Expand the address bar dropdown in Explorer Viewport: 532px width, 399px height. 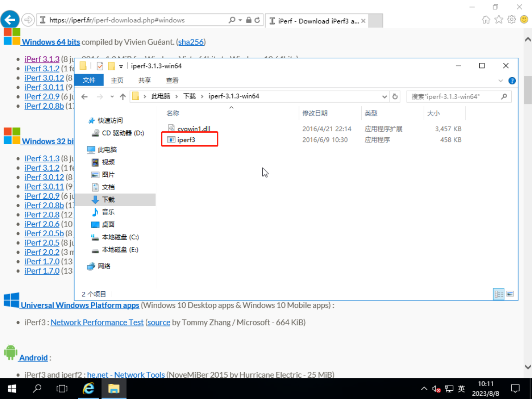(384, 96)
